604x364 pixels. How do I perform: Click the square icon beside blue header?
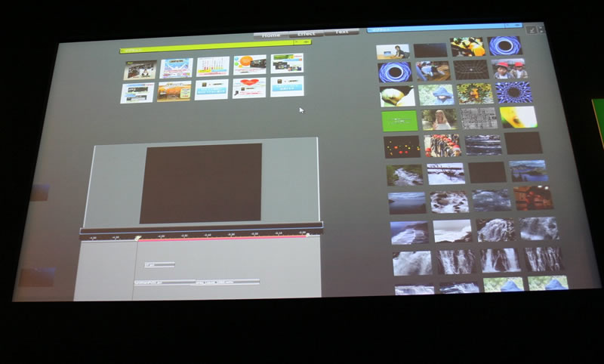click(x=532, y=29)
